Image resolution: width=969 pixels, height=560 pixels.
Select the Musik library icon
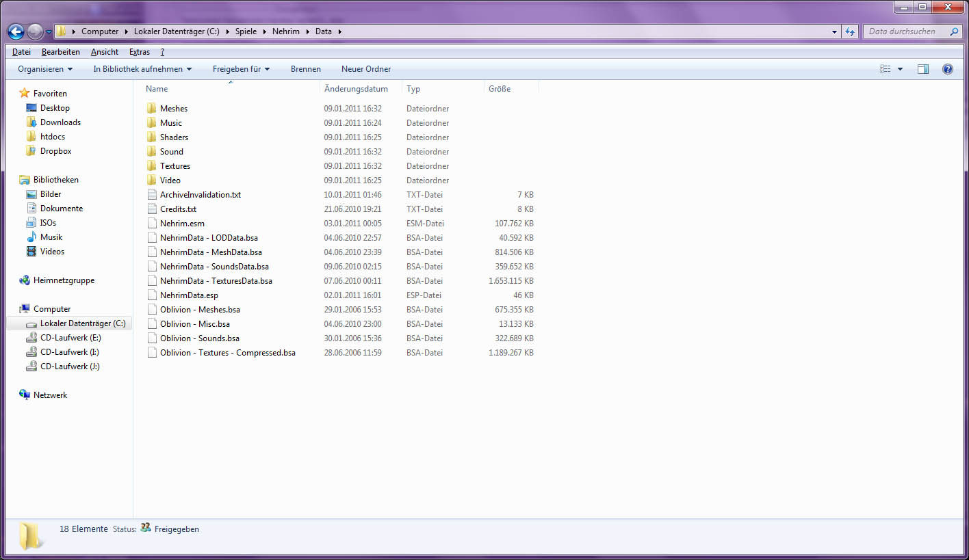tap(31, 237)
